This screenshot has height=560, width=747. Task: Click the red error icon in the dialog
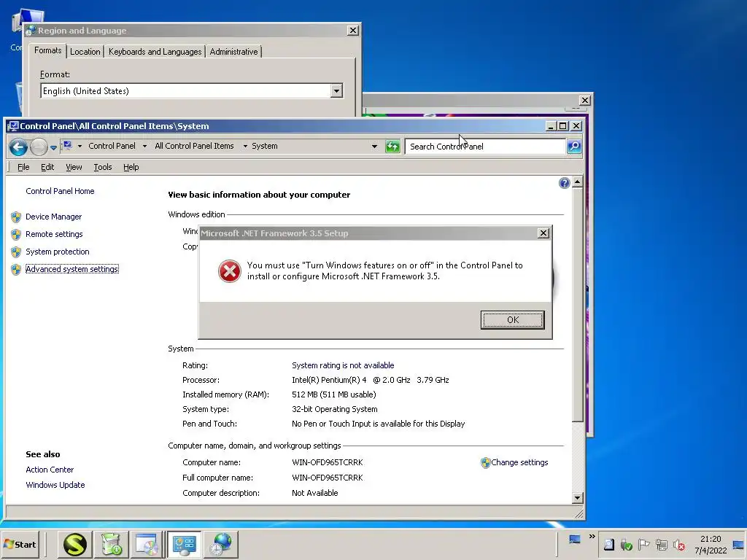pos(230,271)
